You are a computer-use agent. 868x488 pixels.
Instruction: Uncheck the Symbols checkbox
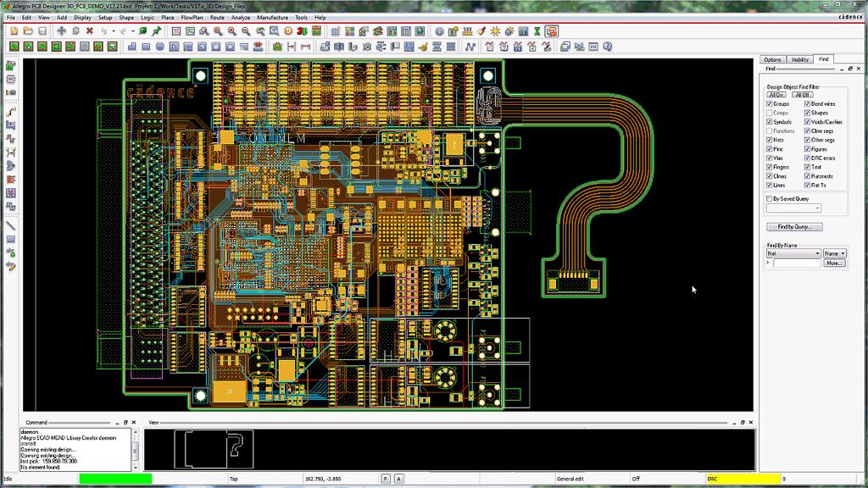pyautogui.click(x=770, y=122)
